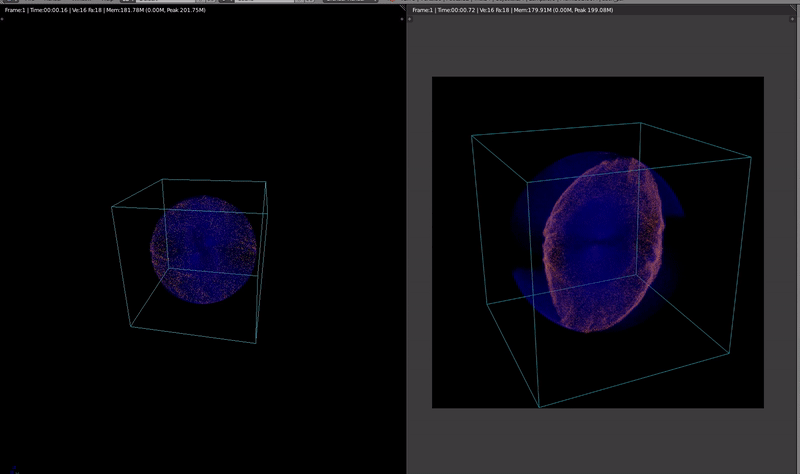Click the right image editor render stats text
This screenshot has width=800, height=474.
click(x=513, y=10)
